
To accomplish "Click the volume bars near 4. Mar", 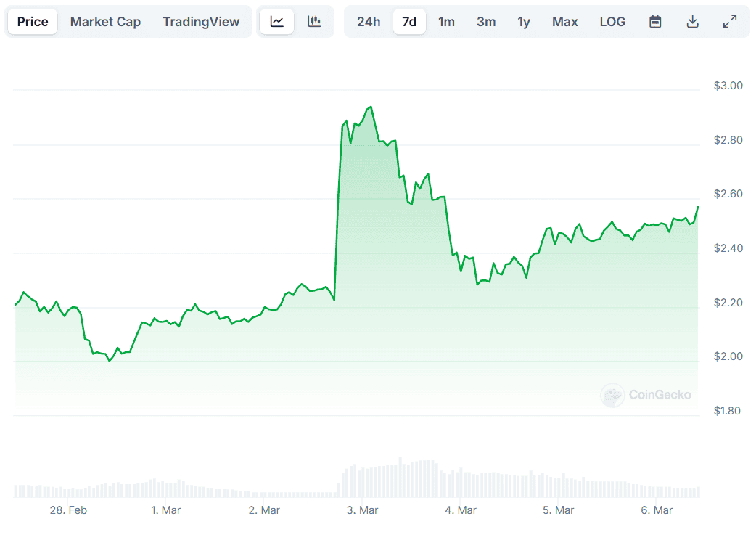I will [x=460, y=483].
